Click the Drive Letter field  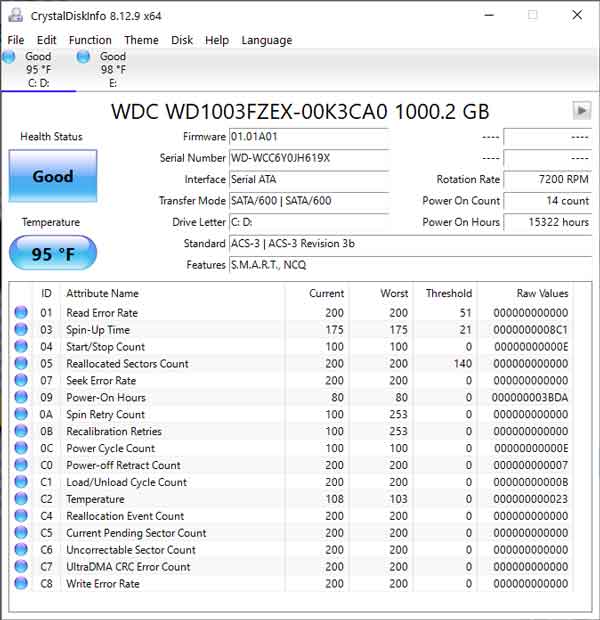tap(309, 222)
